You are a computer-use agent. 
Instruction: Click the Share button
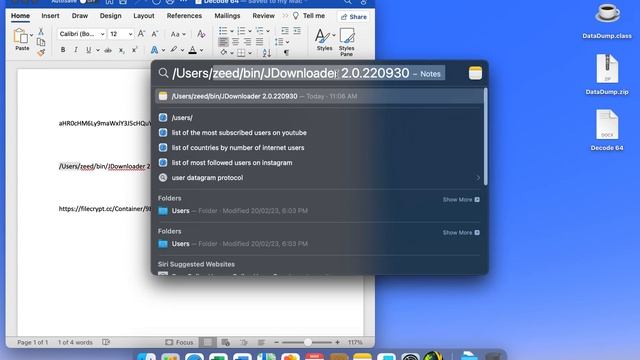tap(353, 17)
